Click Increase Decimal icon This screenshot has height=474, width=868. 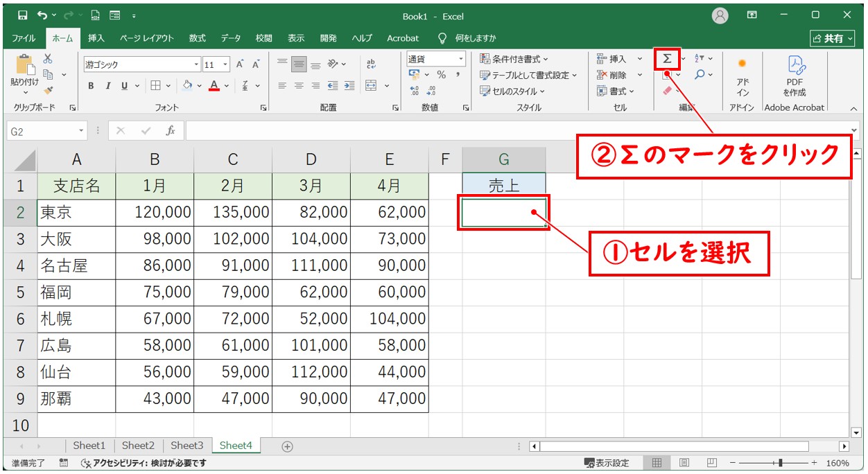(415, 91)
